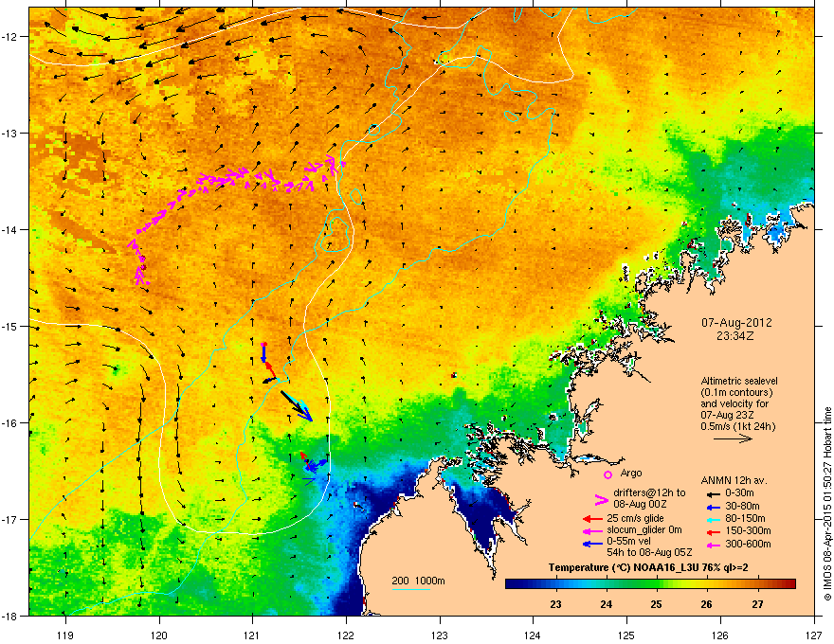Viewport: 834px width, 644px height.
Task: Click the red 150-300m ANMN legend arrow
Action: (x=712, y=530)
